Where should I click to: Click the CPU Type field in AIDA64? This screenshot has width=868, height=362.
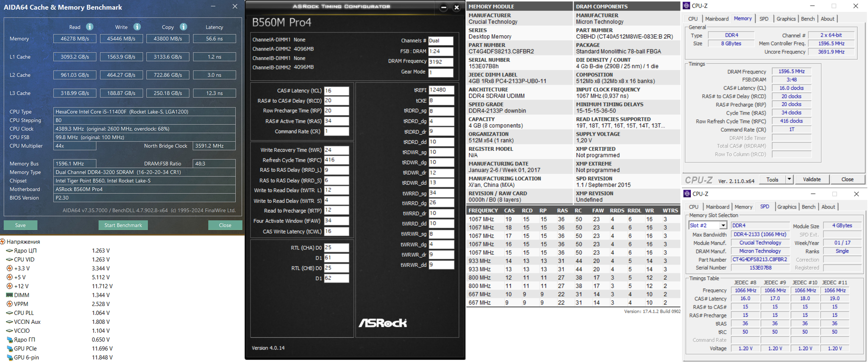(x=145, y=112)
